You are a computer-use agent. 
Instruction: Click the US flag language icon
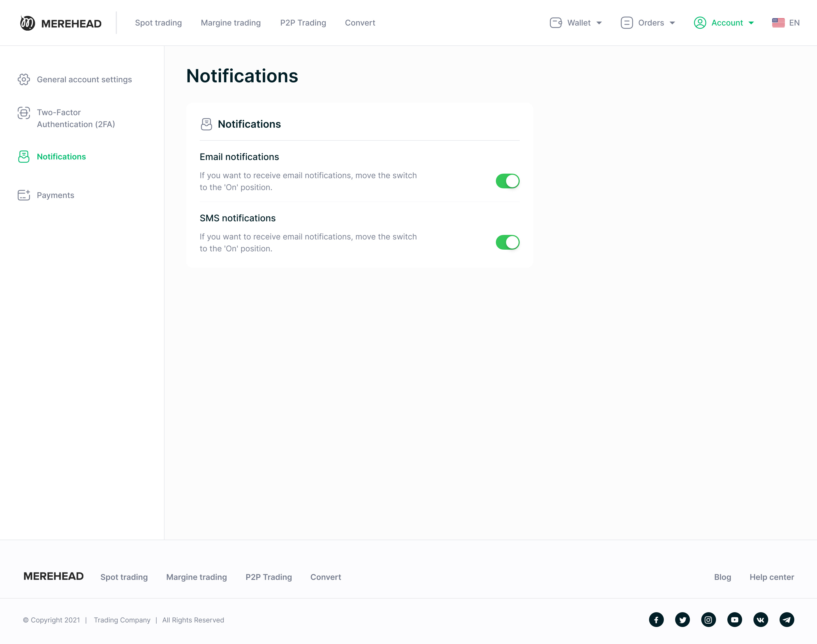coord(778,23)
